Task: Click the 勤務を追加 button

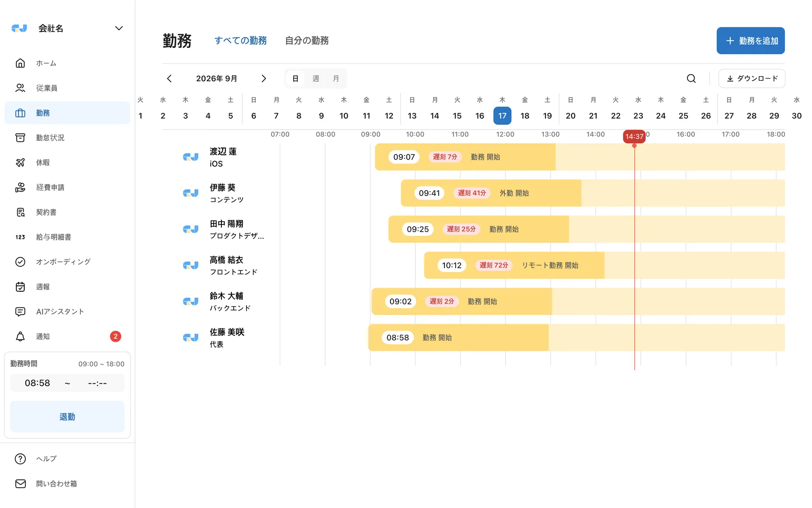Action: pos(751,41)
